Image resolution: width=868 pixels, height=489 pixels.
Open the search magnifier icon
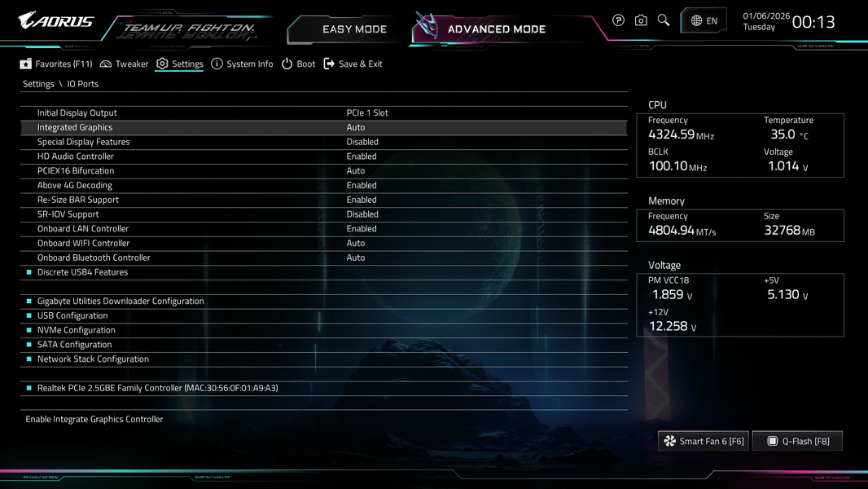pos(663,20)
